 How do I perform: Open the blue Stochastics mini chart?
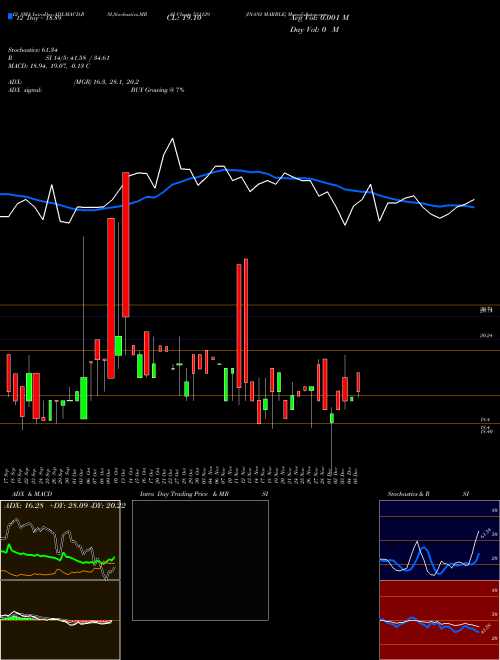coord(439,540)
